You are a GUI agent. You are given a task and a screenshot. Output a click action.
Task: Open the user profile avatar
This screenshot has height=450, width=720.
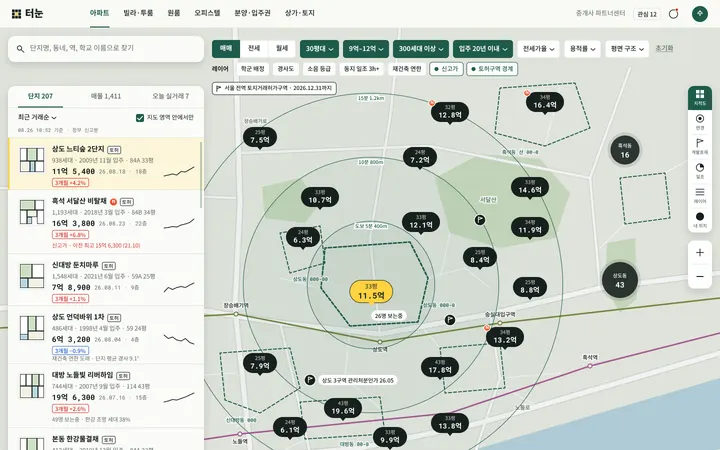(x=700, y=14)
